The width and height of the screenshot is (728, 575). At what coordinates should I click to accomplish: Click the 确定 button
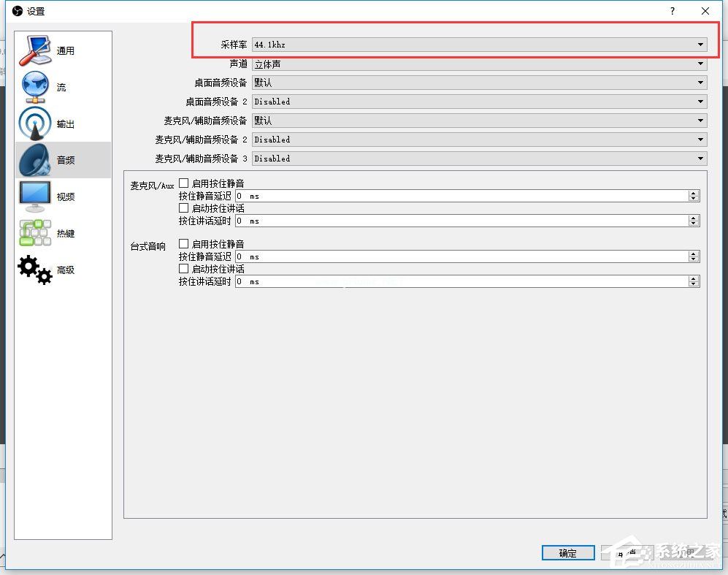[568, 553]
